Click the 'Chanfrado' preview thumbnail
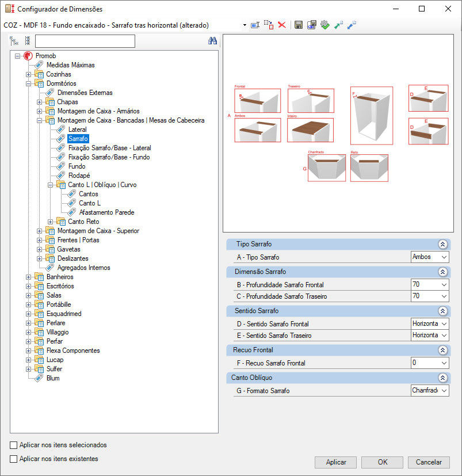 327,167
